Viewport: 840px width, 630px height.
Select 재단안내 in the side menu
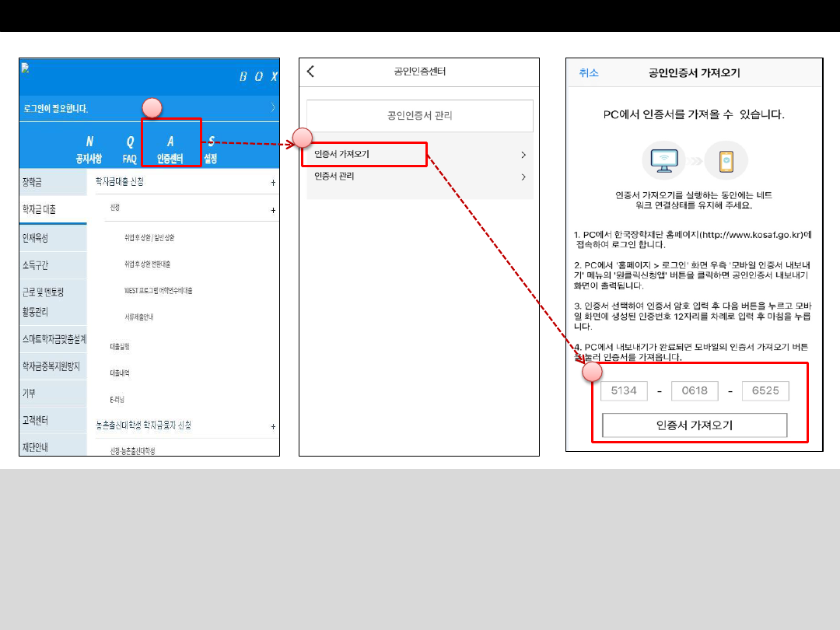tap(53, 446)
